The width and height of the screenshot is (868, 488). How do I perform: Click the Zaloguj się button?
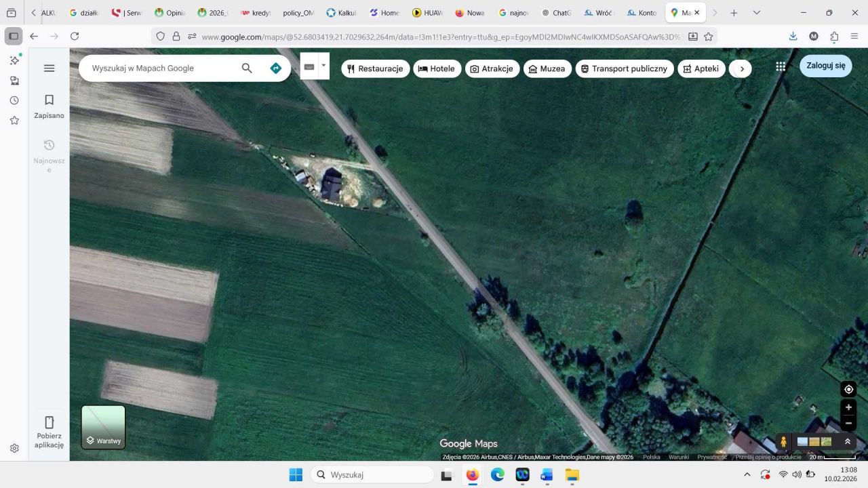tap(825, 66)
